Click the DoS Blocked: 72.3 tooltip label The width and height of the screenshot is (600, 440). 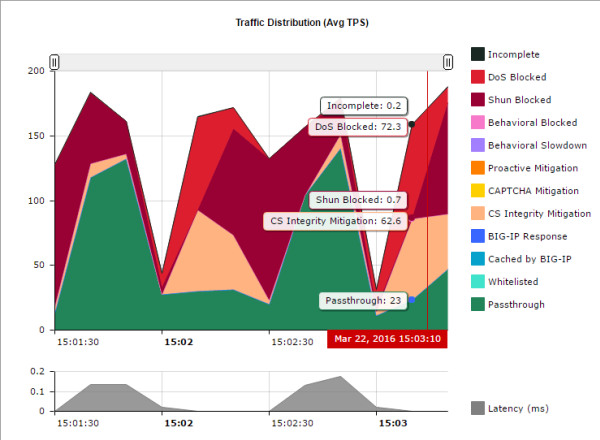(358, 127)
